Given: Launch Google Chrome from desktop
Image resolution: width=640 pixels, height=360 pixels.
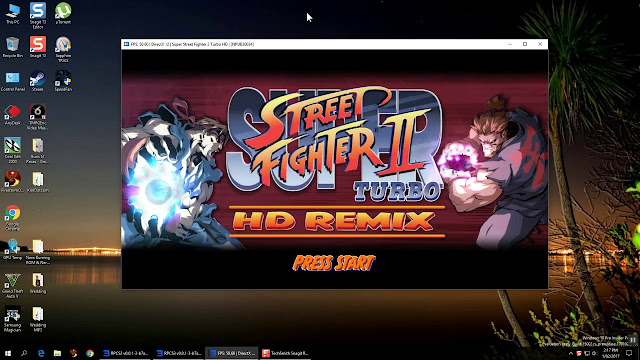Looking at the screenshot, I should [13, 218].
